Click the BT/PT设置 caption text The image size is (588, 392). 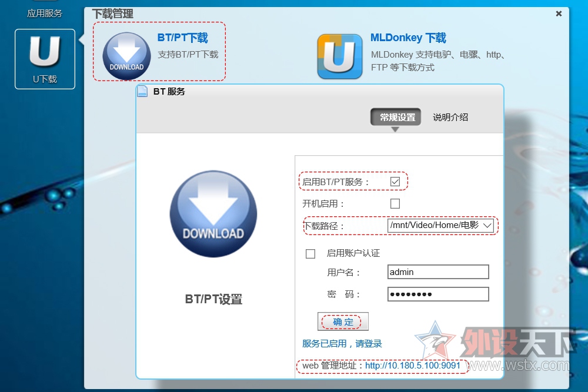(213, 299)
